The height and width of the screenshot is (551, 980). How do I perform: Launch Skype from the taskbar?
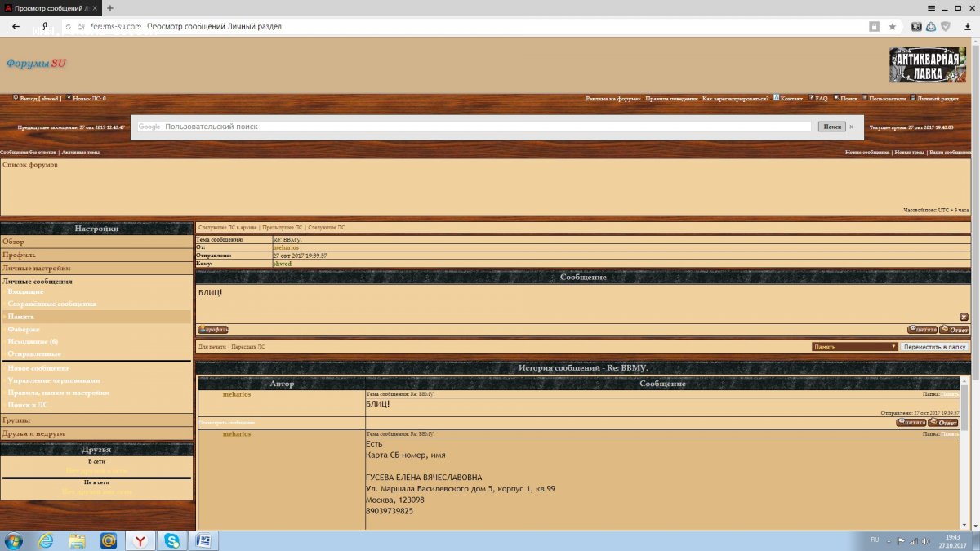point(172,540)
